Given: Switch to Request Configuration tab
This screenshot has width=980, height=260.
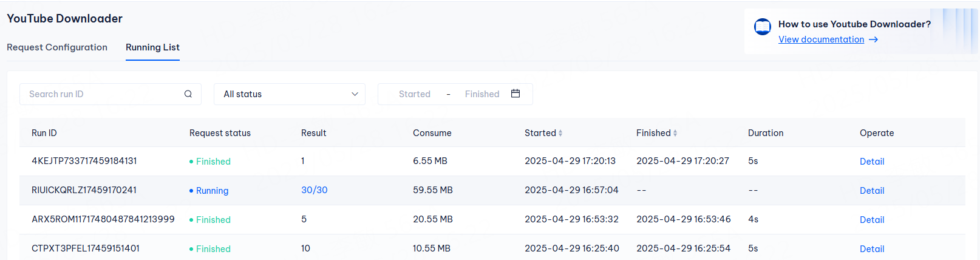Looking at the screenshot, I should coord(57,47).
